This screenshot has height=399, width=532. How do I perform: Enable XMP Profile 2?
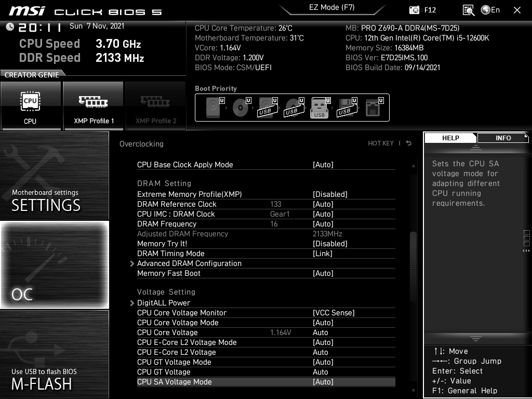[156, 106]
